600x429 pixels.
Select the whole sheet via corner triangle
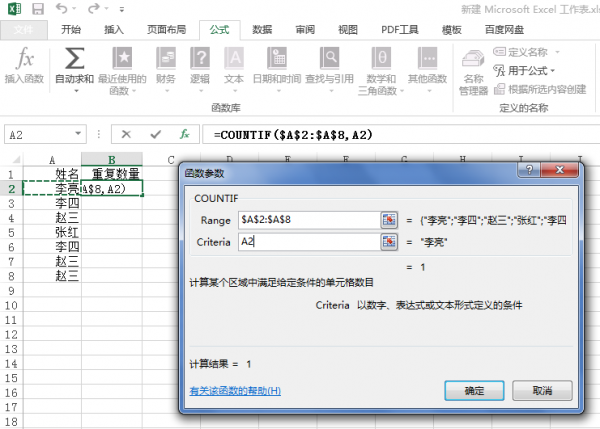pyautogui.click(x=16, y=159)
